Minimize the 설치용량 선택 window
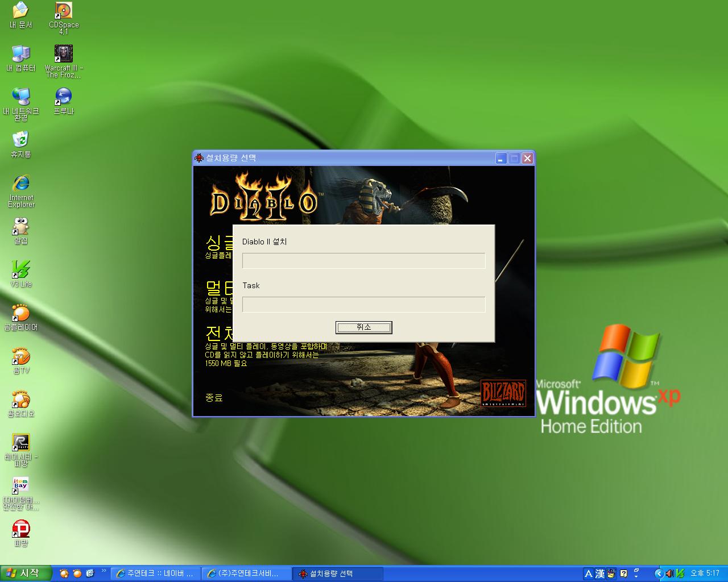Image resolution: width=728 pixels, height=582 pixels. point(501,158)
